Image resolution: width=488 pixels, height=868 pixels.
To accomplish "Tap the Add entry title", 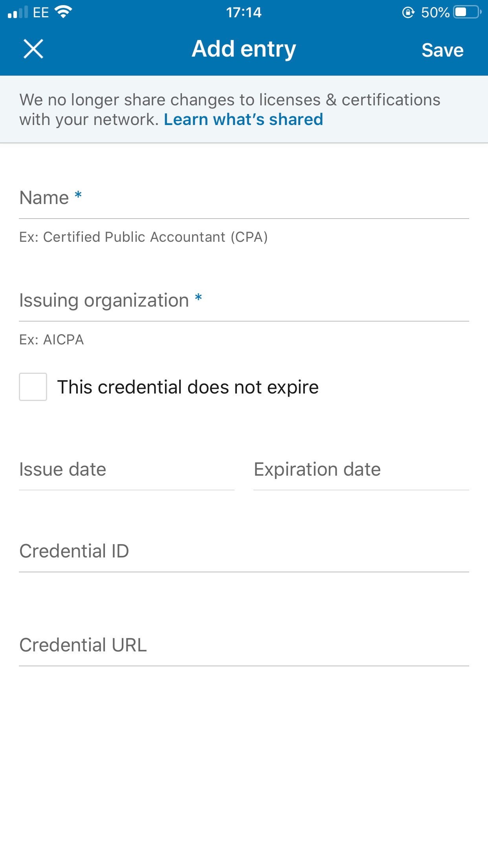I will [244, 49].
